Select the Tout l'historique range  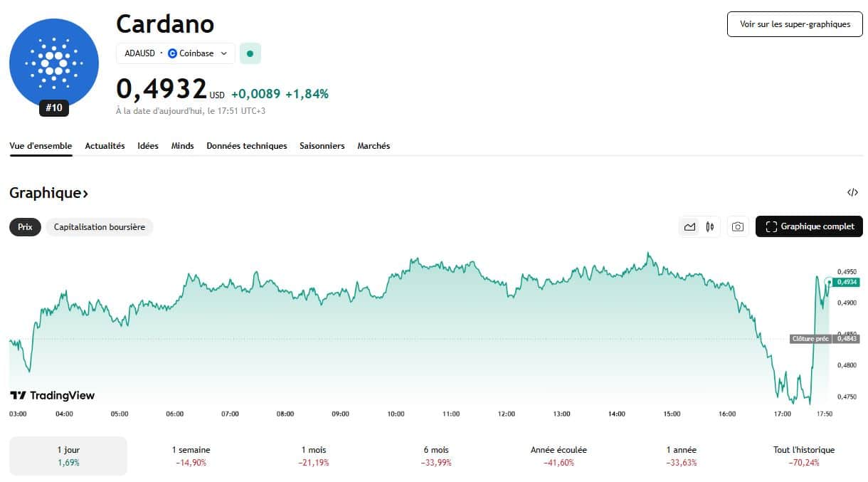[x=803, y=456]
